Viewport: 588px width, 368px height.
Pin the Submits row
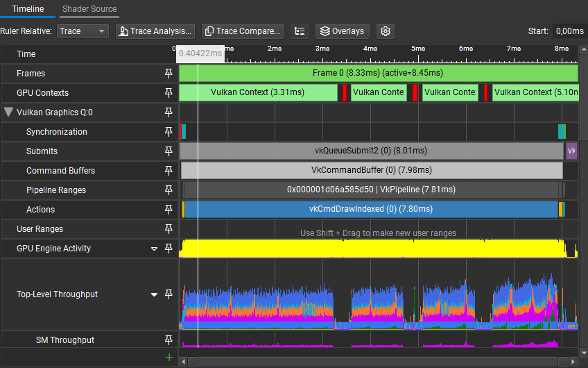tap(168, 151)
